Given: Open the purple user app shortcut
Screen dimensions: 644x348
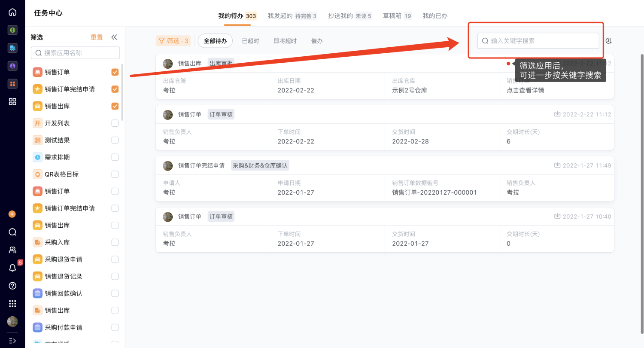Looking at the screenshot, I should pos(12,66).
